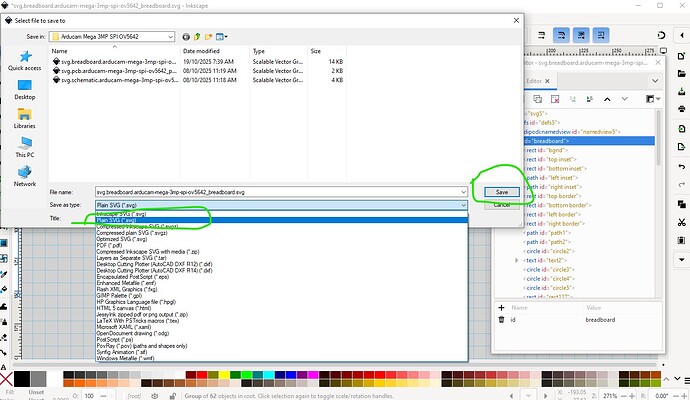690x400 pixels.
Task: Add a new attribute with the plus icon
Action: tap(501, 308)
